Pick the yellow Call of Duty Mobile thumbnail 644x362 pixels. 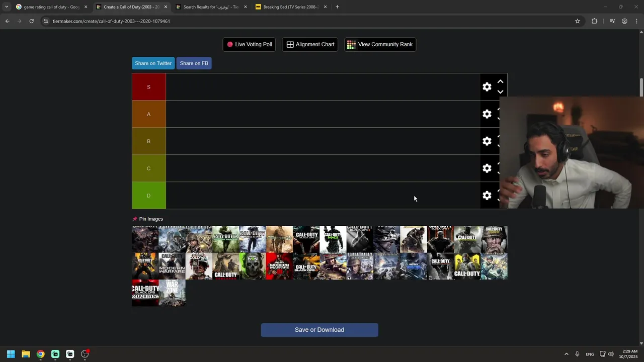[467, 266]
